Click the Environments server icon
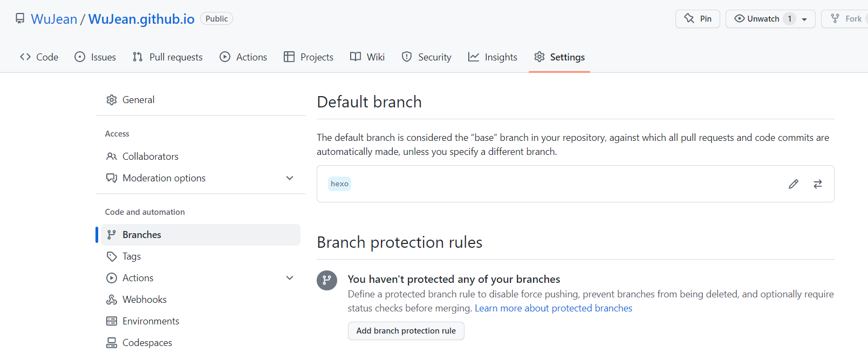The width and height of the screenshot is (868, 353). click(112, 321)
